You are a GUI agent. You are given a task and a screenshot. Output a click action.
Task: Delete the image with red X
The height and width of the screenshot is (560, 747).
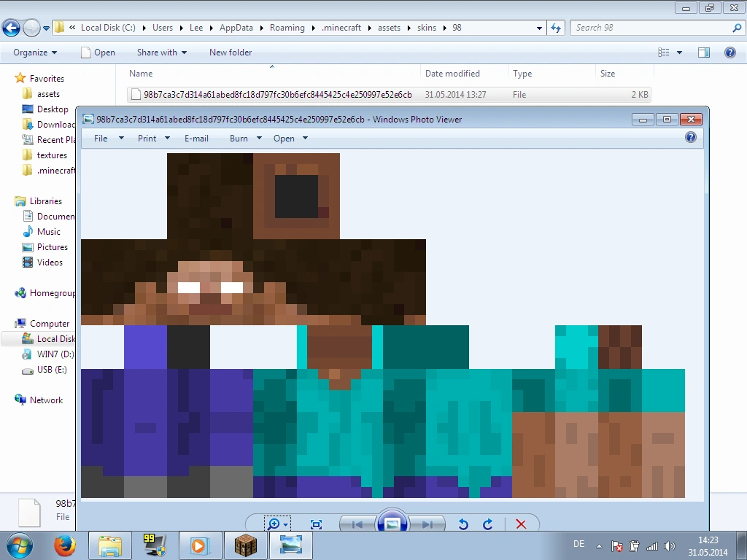pyautogui.click(x=521, y=524)
